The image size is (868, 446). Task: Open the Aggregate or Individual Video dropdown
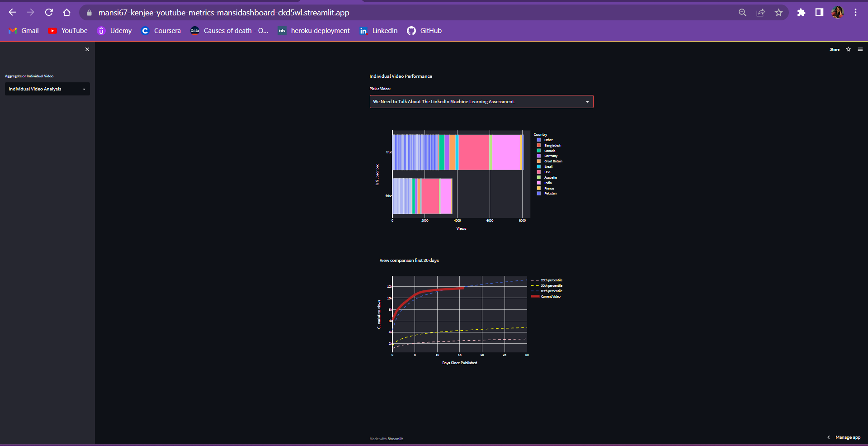pyautogui.click(x=47, y=89)
